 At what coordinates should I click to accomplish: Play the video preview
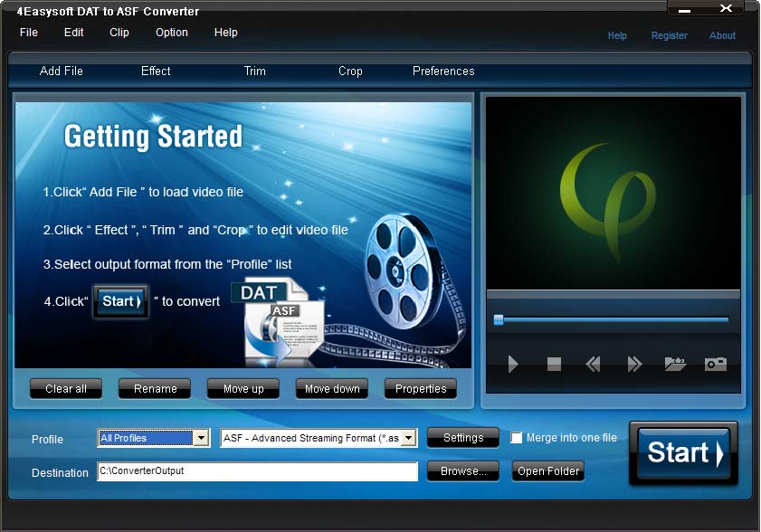[x=513, y=364]
